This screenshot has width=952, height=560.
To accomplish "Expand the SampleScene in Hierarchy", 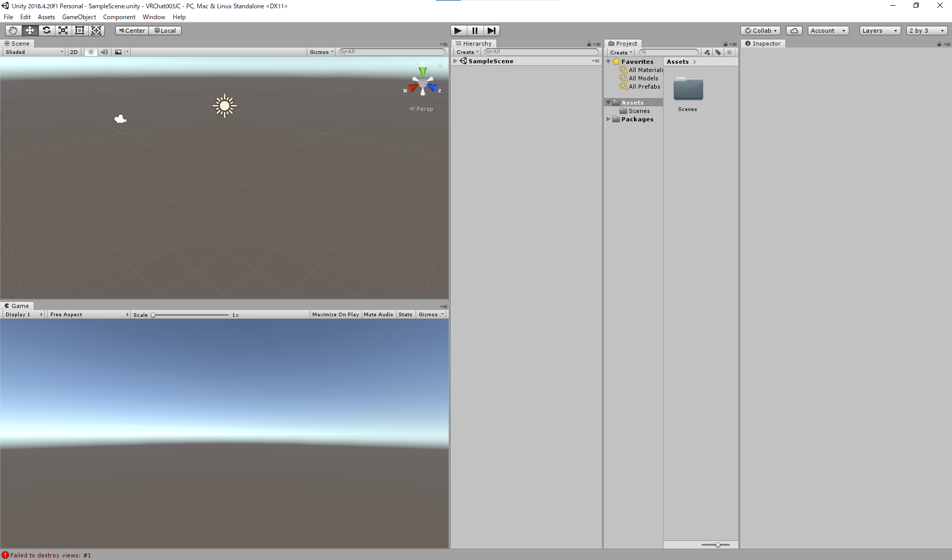I will [x=456, y=61].
